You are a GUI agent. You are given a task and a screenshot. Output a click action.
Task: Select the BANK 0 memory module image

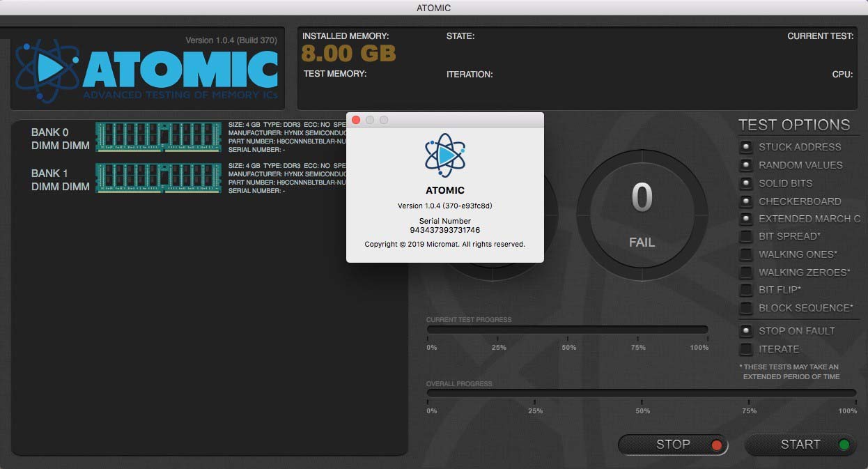click(x=158, y=137)
